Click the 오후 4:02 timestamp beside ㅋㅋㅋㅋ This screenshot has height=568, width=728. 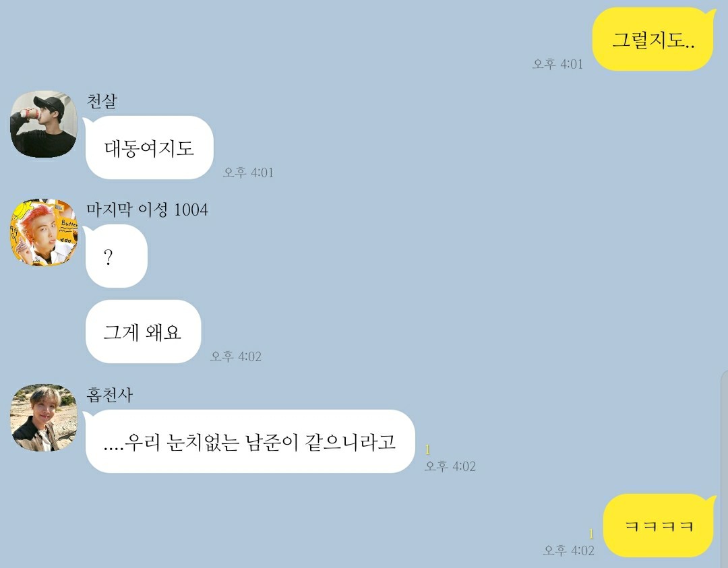(x=569, y=550)
